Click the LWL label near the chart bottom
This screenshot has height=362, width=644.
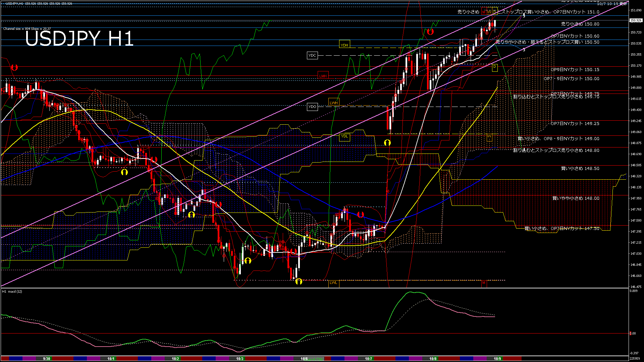click(x=333, y=283)
